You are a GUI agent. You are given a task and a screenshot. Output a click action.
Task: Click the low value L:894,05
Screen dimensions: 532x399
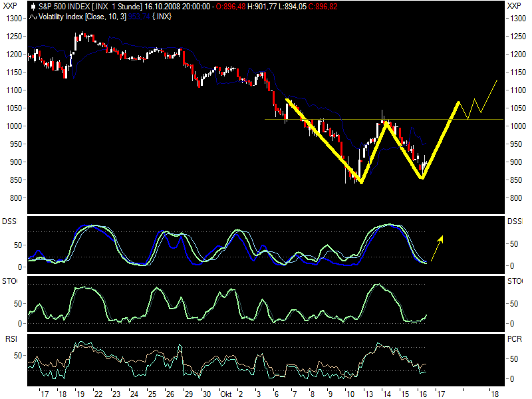click(293, 7)
